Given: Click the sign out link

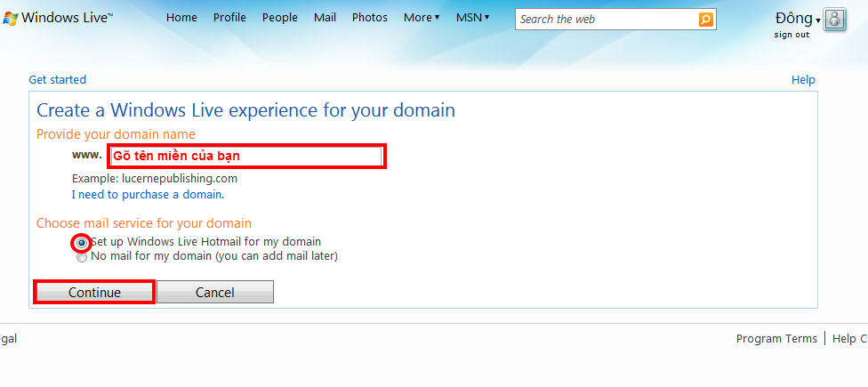Looking at the screenshot, I should 791,35.
